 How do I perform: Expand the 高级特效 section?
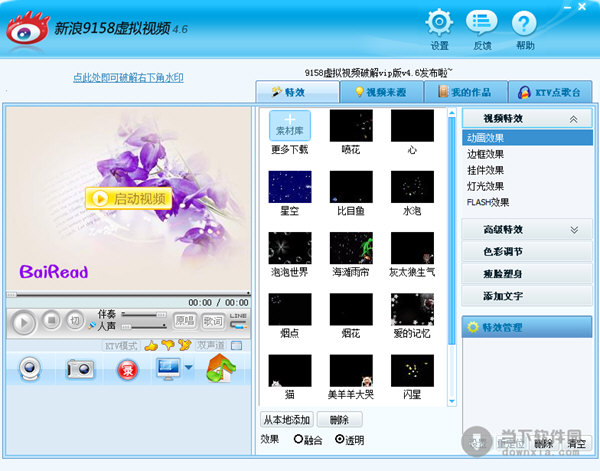[527, 230]
